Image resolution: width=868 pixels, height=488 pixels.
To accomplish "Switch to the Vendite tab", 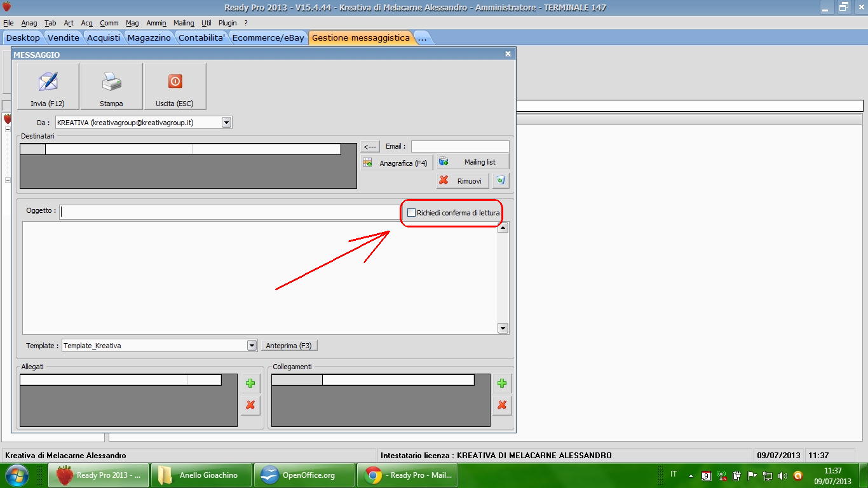I will click(x=64, y=37).
